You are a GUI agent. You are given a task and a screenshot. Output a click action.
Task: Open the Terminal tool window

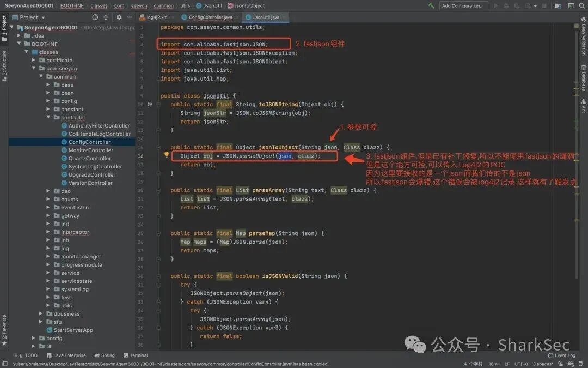click(136, 355)
